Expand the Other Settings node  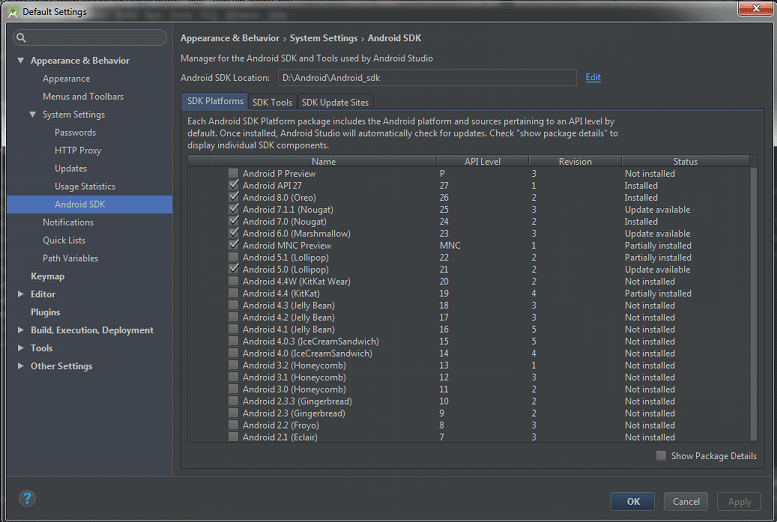pos(20,366)
